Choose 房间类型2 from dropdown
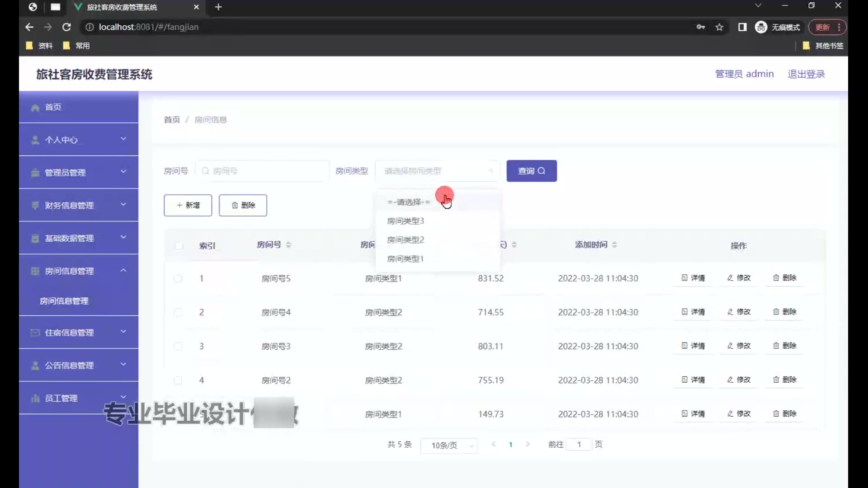The height and width of the screenshot is (488, 868). point(438,240)
